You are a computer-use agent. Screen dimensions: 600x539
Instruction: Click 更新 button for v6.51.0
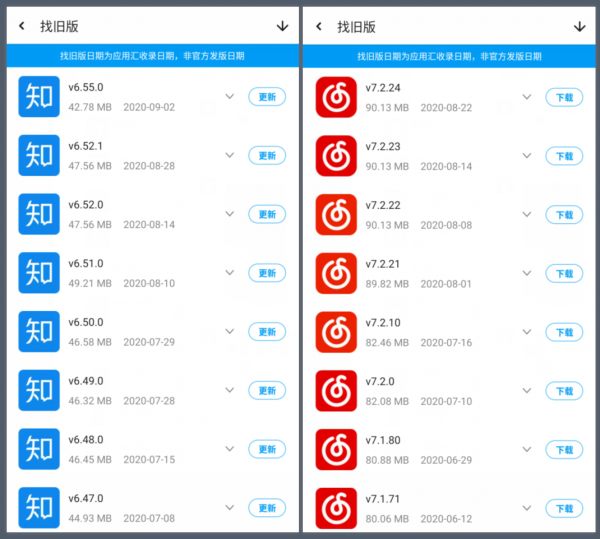click(267, 273)
